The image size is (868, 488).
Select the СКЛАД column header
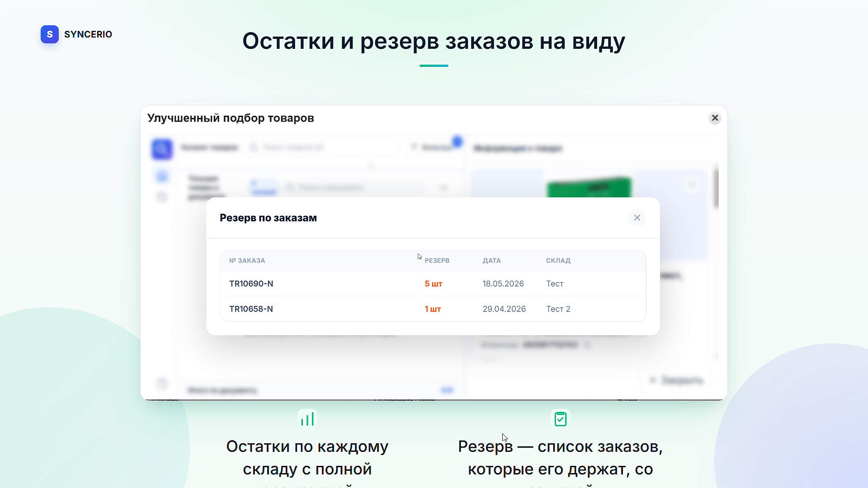[558, 261]
